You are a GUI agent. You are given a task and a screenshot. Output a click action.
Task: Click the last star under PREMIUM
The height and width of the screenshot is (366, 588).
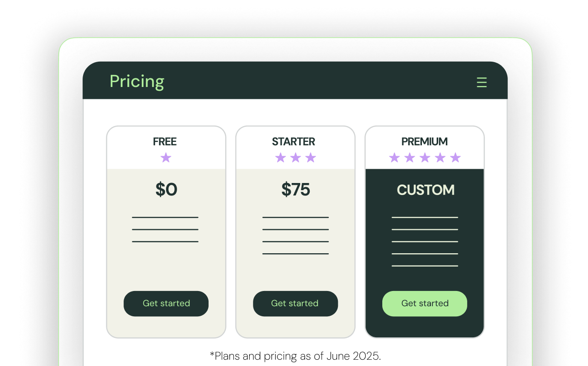[455, 157]
